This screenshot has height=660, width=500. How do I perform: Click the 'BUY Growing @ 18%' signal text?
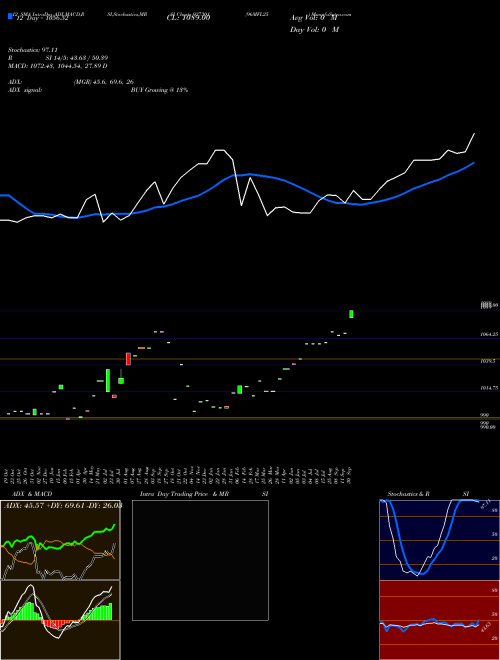[159, 90]
